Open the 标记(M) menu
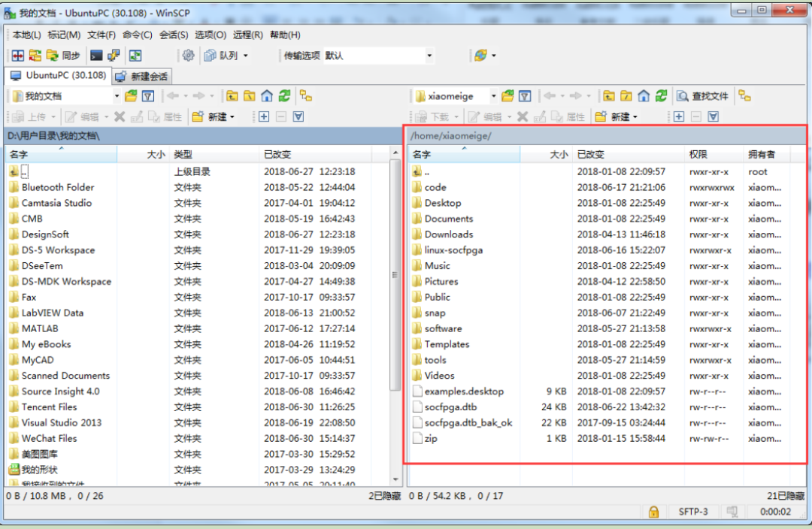Image resolution: width=812 pixels, height=529 pixels. tap(64, 35)
